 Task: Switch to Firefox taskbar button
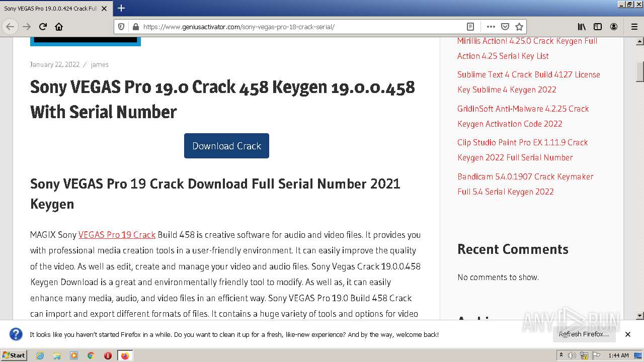tap(125, 355)
